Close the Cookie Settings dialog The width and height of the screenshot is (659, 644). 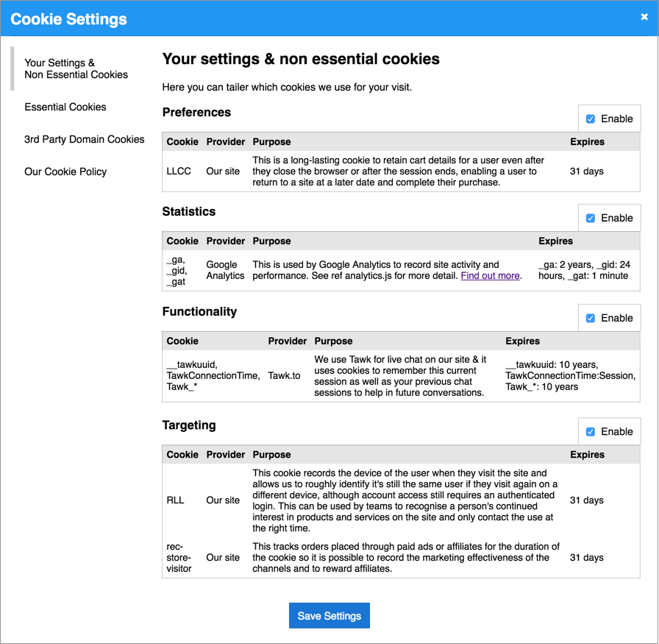(x=644, y=17)
